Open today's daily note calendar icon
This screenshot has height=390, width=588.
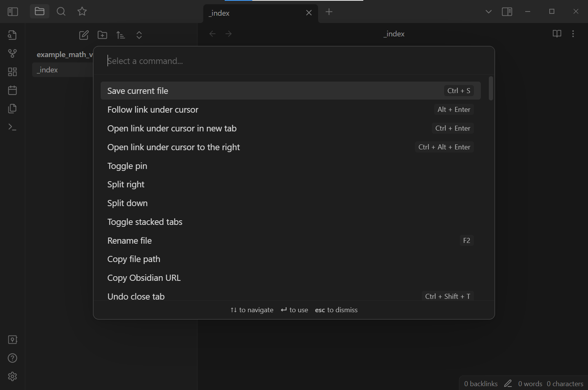[12, 90]
